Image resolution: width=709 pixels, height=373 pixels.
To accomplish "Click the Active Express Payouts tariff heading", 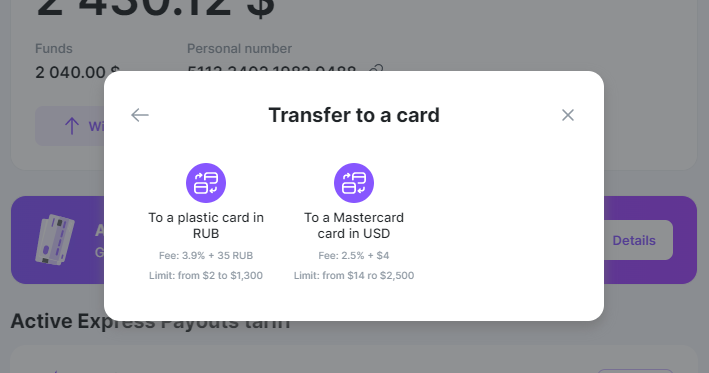I will coord(150,321).
